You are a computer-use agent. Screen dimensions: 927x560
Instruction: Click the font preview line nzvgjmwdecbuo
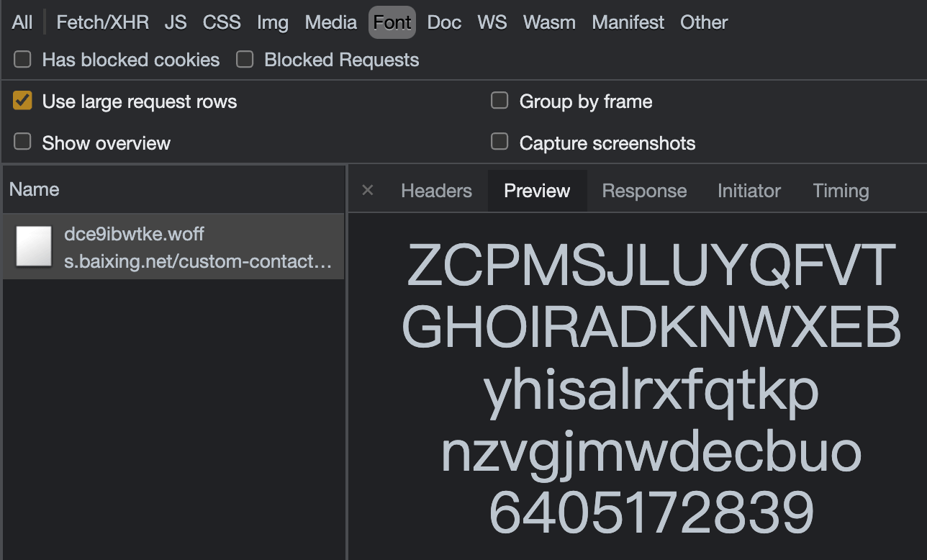(x=651, y=454)
